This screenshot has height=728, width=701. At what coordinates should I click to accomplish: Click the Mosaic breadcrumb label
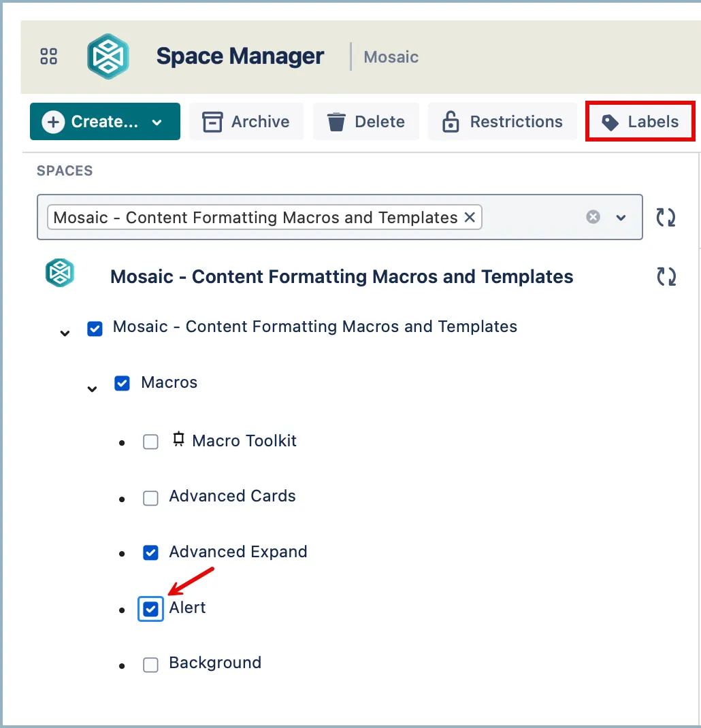click(391, 57)
